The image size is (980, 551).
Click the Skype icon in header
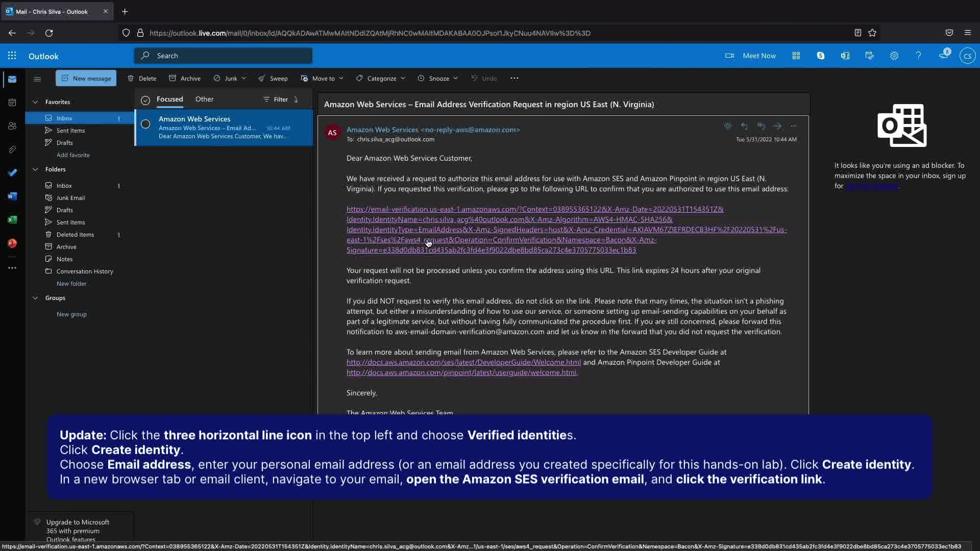click(820, 56)
